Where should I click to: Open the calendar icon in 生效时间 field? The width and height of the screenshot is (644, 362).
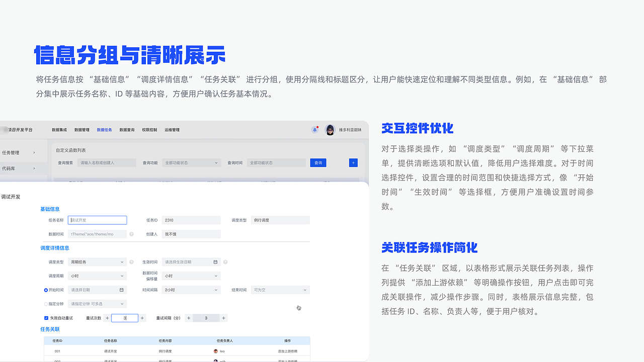[215, 262]
